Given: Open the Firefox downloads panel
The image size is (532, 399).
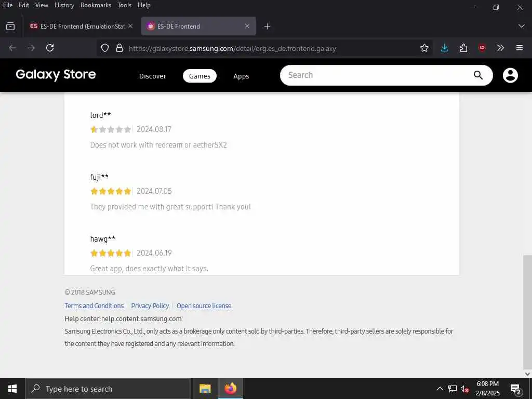Looking at the screenshot, I should [x=445, y=48].
